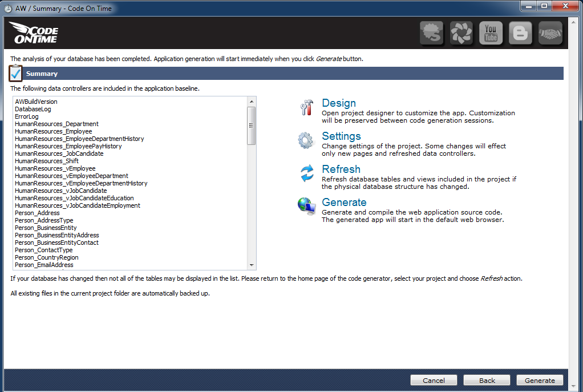Select HumanResources_vEmployeeDepartmentHistory controller

click(81, 183)
